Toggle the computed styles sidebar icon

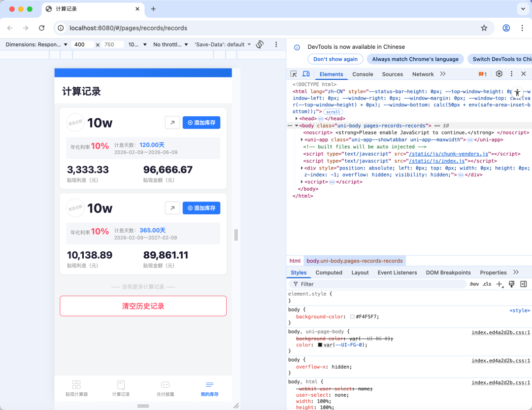524,284
